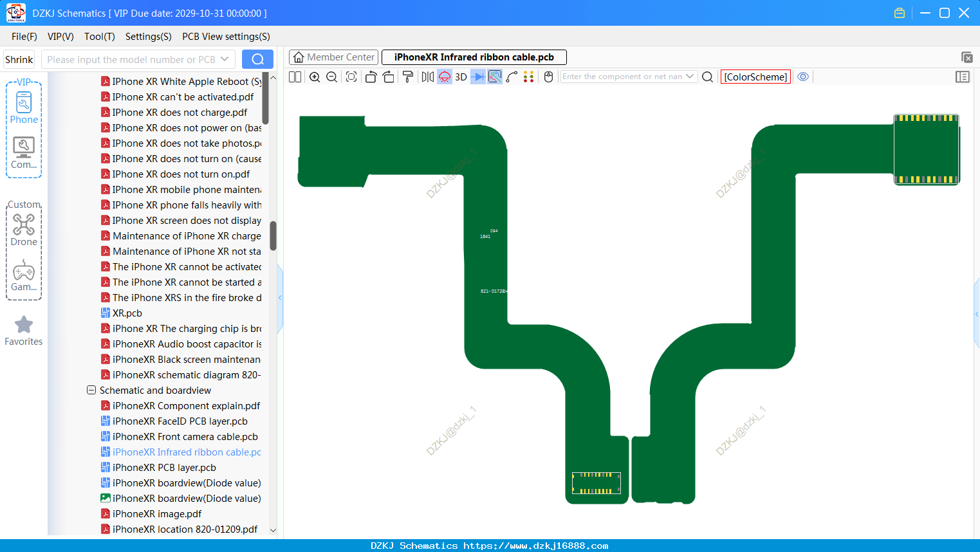This screenshot has height=552, width=980.
Task: Open the File(F) menu
Action: click(x=24, y=37)
